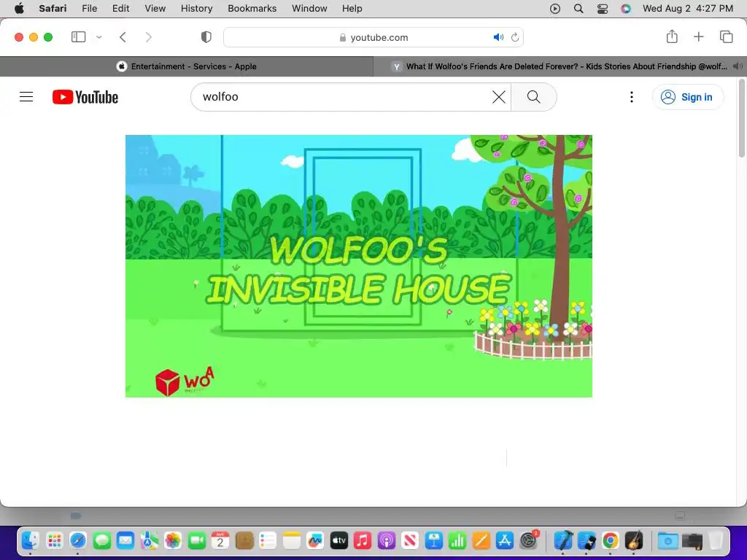Open Pages from the Dock
Image resolution: width=747 pixels, height=560 pixels.
pyautogui.click(x=481, y=540)
